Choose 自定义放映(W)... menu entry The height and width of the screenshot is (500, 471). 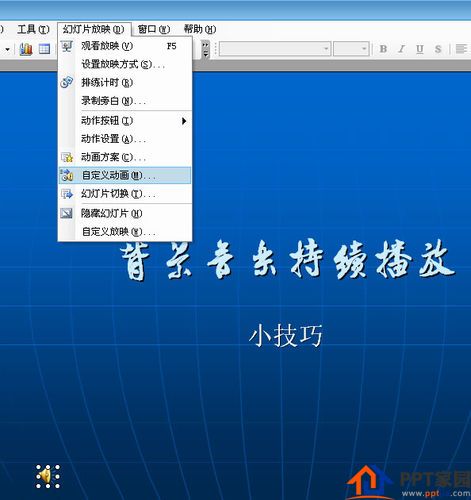pos(125,232)
